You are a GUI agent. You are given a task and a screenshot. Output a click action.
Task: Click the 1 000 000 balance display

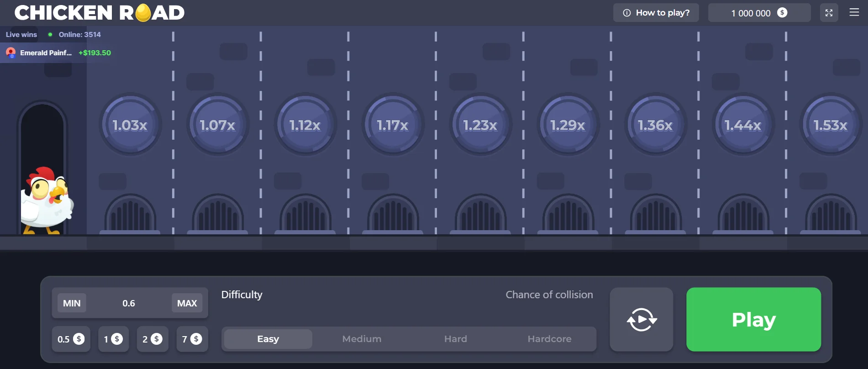(759, 13)
